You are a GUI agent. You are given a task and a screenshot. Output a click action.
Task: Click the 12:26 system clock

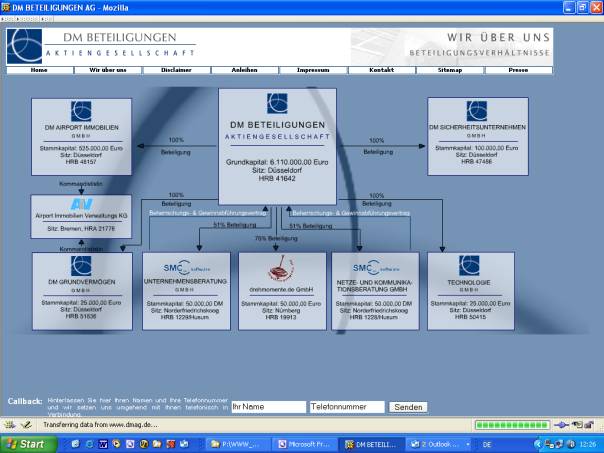[588, 445]
